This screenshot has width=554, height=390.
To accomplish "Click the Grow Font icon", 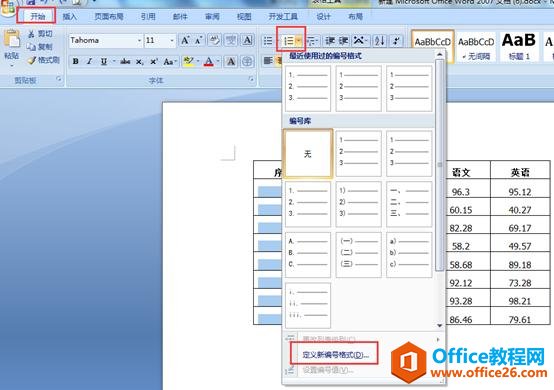I will 185,41.
